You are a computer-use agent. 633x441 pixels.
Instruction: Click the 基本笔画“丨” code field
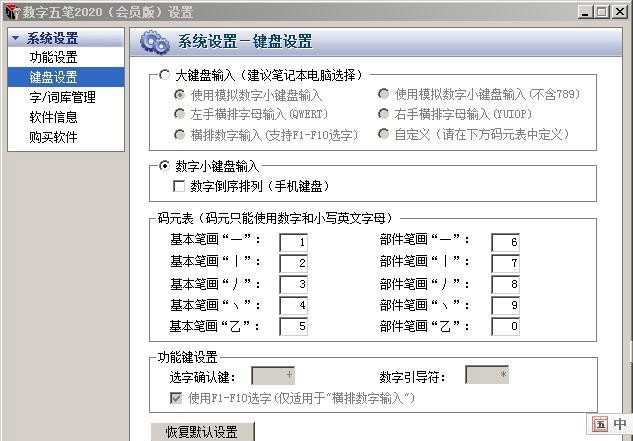point(293,263)
